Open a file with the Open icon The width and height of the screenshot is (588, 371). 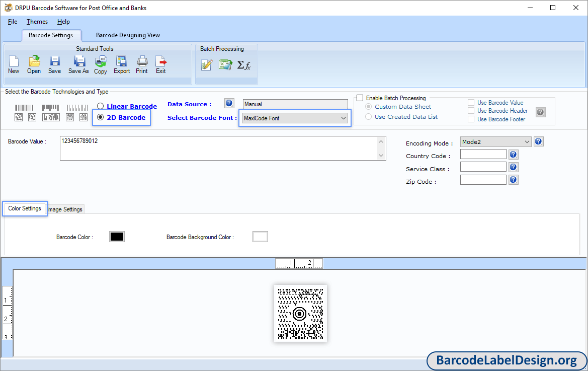pyautogui.click(x=34, y=64)
